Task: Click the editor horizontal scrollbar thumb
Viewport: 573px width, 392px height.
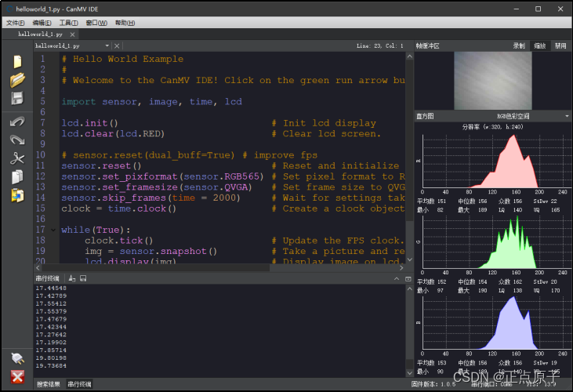Action: pyautogui.click(x=156, y=268)
